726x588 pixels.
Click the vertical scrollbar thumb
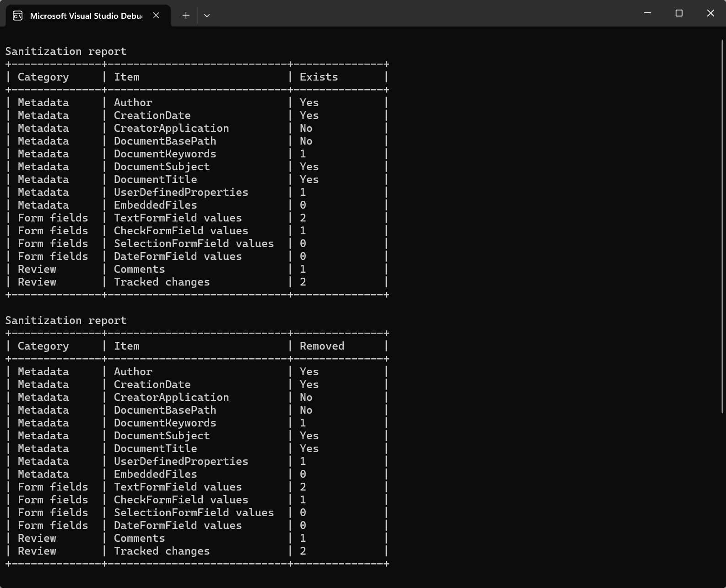point(722,226)
